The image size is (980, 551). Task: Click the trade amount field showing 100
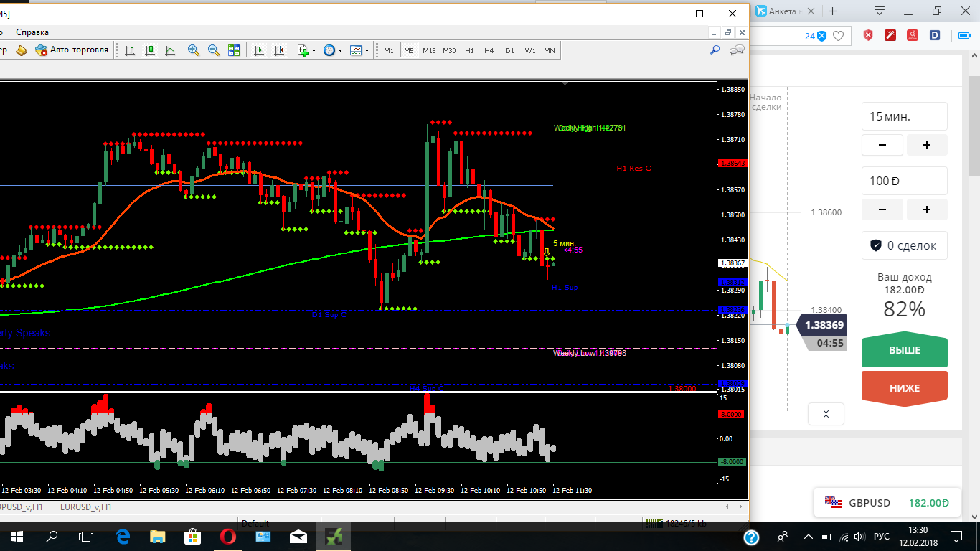click(905, 181)
